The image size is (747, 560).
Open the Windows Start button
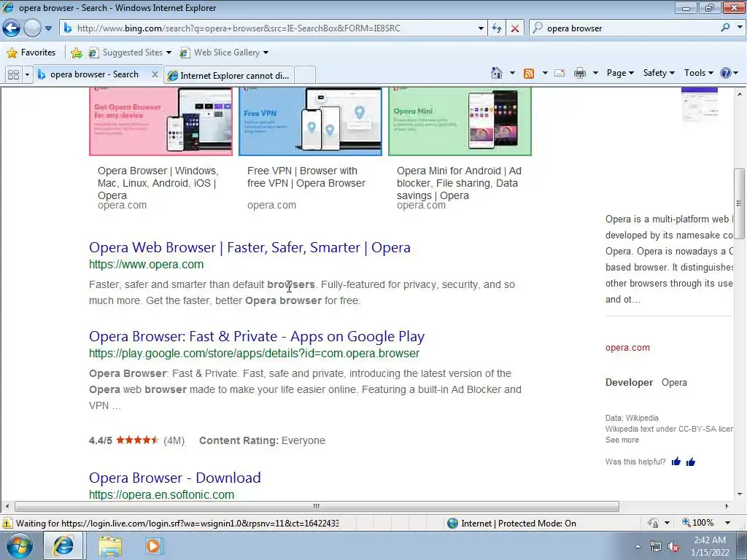pos(20,546)
